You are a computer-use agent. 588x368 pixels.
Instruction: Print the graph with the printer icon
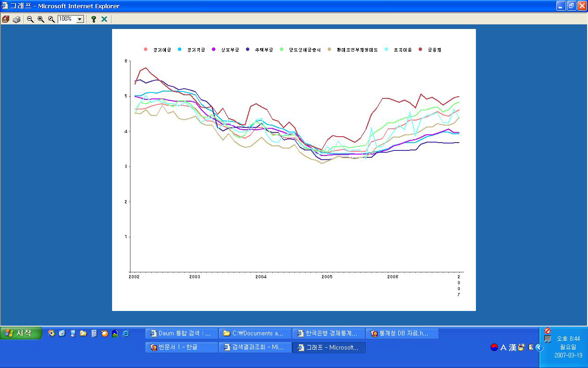pyautogui.click(x=17, y=19)
